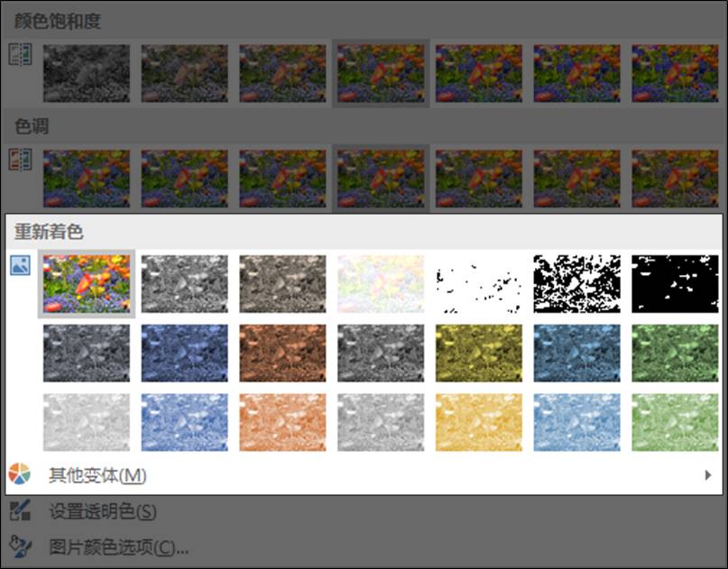This screenshot has width=728, height=569.
Task: Choose the second light-row blue recolor thumbnail
Action: (184, 422)
